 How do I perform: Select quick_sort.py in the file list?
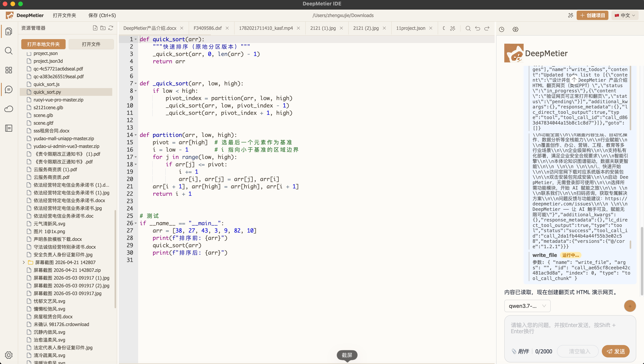click(x=66, y=92)
